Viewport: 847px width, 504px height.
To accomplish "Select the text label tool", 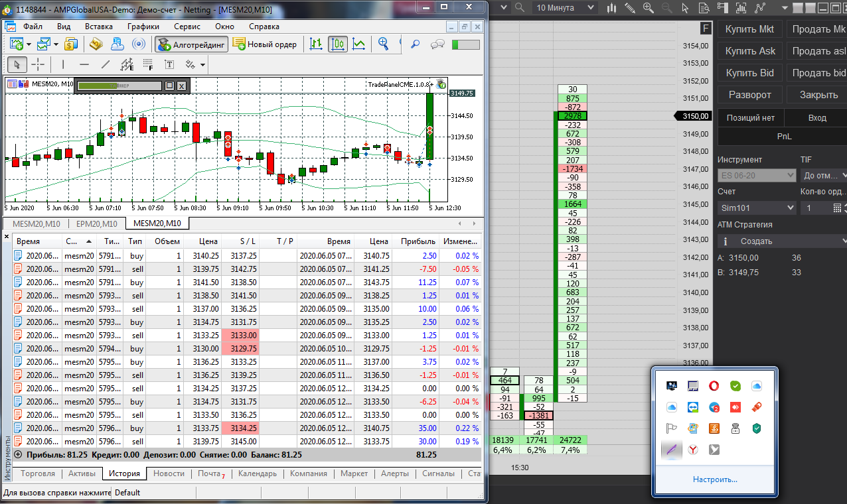I will 169,64.
